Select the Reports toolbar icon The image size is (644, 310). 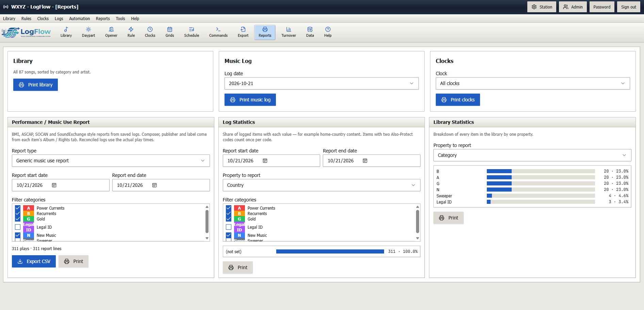(265, 32)
